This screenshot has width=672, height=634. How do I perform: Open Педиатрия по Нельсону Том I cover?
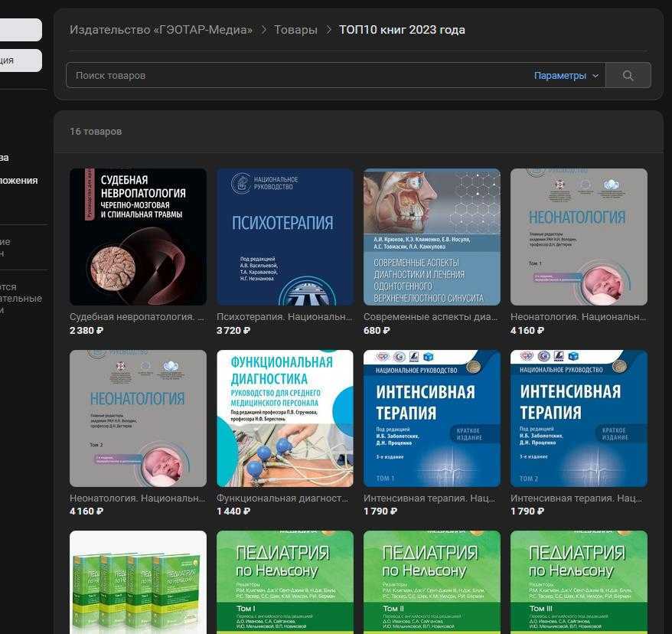pos(285,582)
